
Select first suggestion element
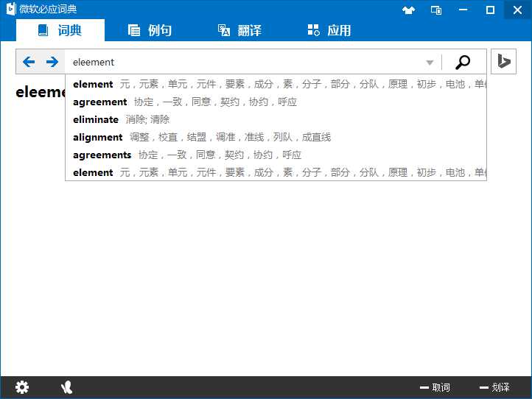276,84
